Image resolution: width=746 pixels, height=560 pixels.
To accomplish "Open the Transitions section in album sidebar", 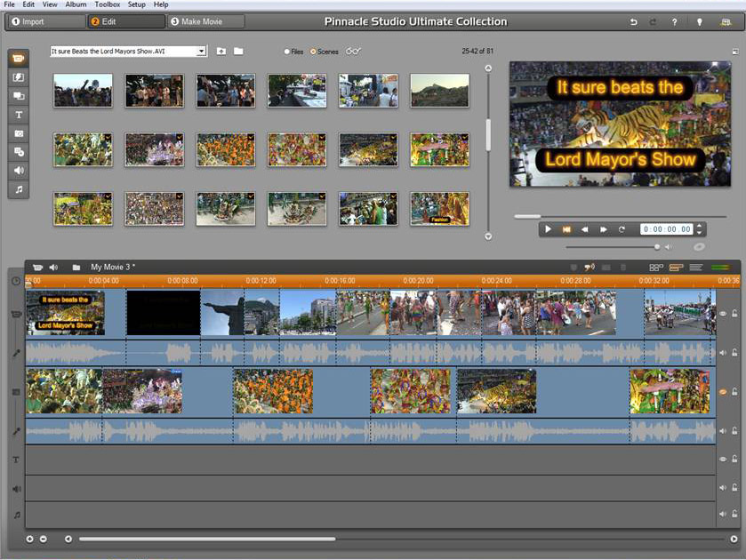I will pos(19,77).
